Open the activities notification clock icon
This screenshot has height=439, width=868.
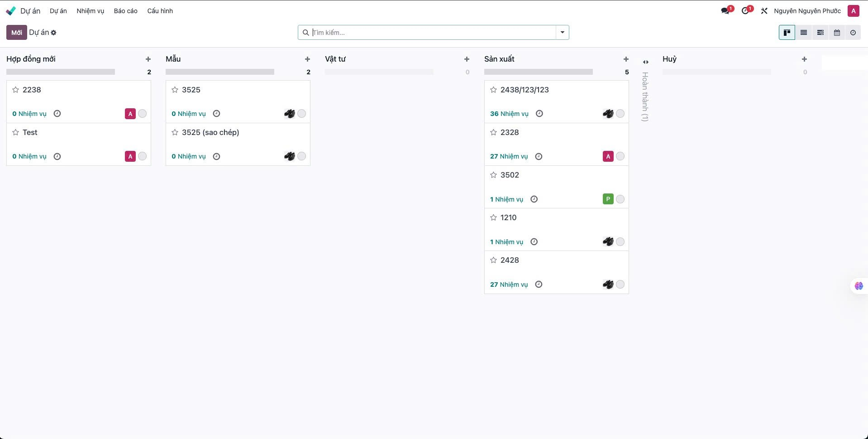[x=745, y=11]
